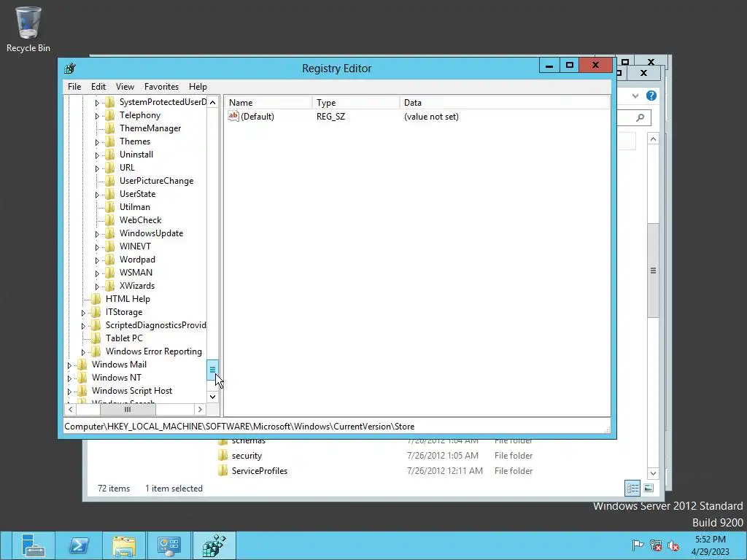Select the UserPictureChange folder icon
747x560 pixels.
click(109, 181)
